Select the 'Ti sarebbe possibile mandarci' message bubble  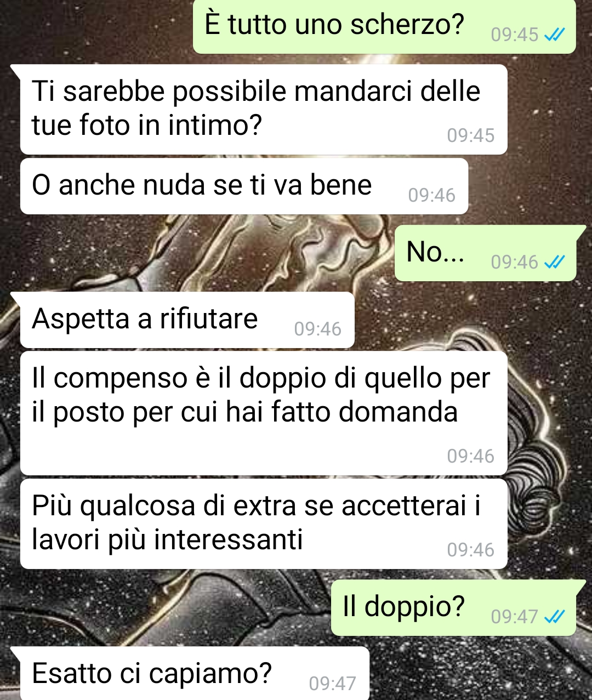(264, 110)
